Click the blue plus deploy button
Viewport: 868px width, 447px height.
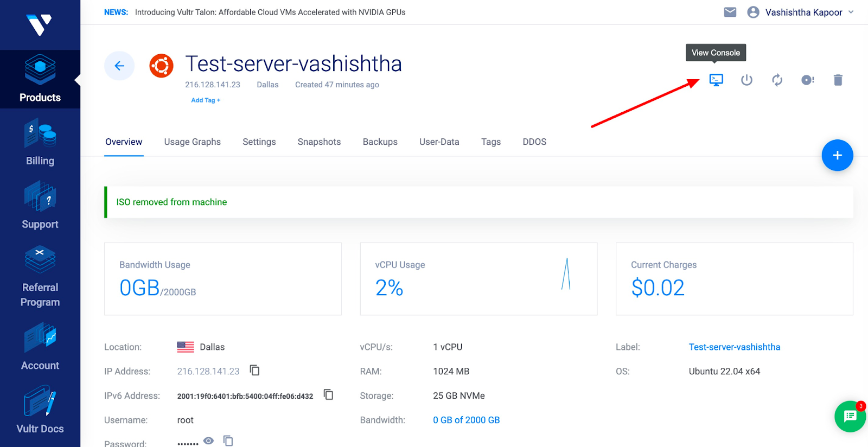837,155
